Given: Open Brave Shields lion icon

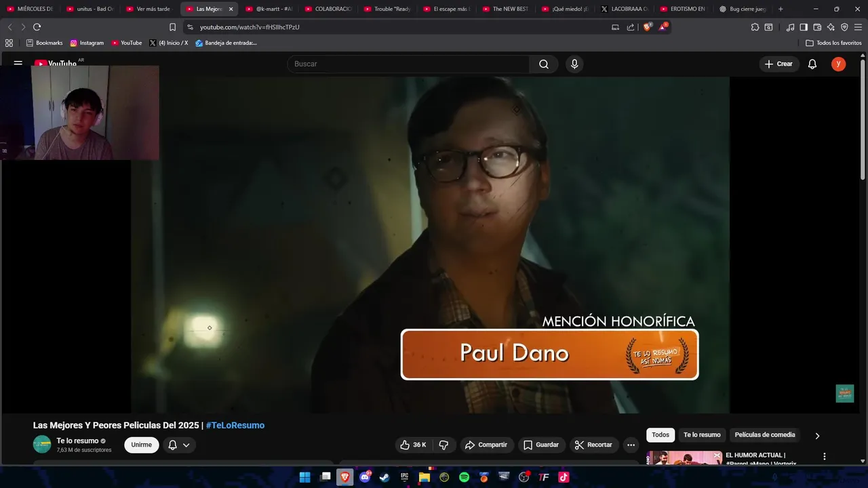Looking at the screenshot, I should pyautogui.click(x=647, y=27).
